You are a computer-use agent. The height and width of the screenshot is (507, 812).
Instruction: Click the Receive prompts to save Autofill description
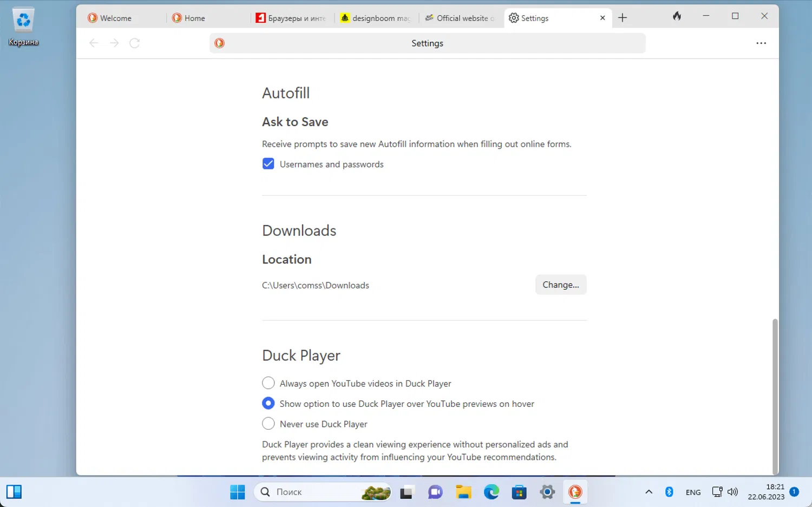[417, 144]
